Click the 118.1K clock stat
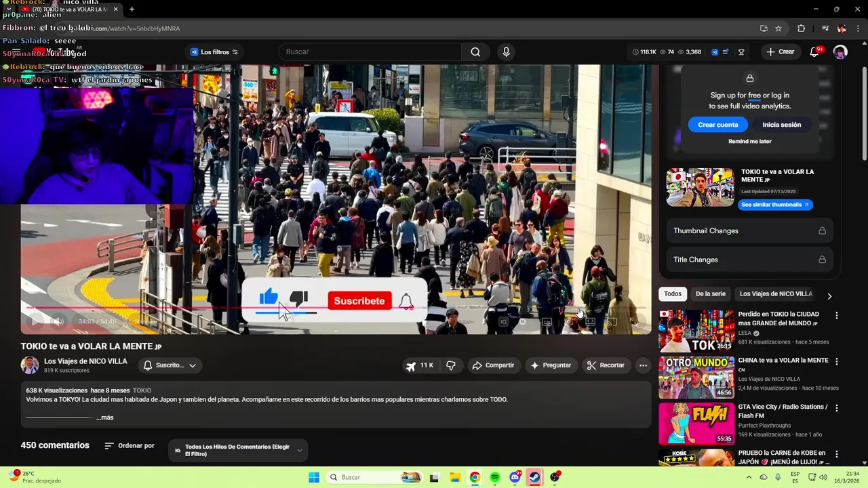Screen dimensions: 868x488 pos(644,52)
